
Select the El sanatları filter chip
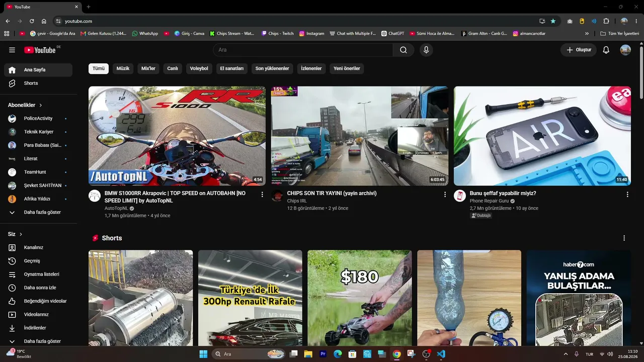click(x=232, y=68)
